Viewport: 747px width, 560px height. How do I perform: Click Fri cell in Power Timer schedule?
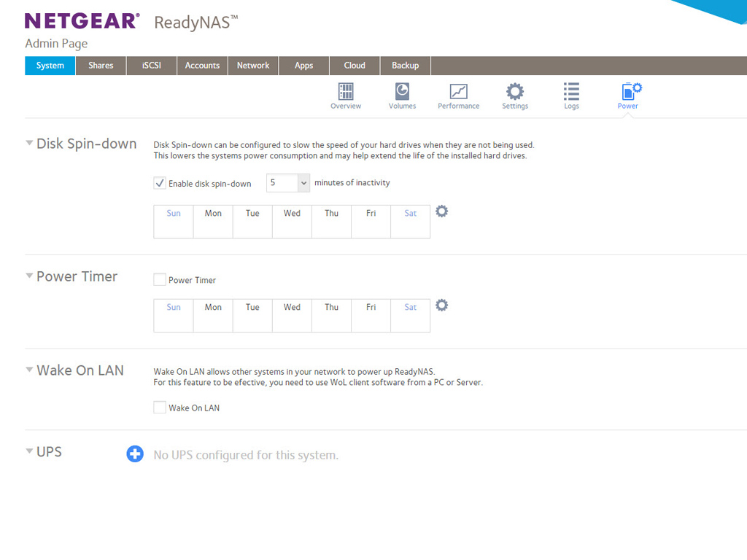[x=371, y=315]
